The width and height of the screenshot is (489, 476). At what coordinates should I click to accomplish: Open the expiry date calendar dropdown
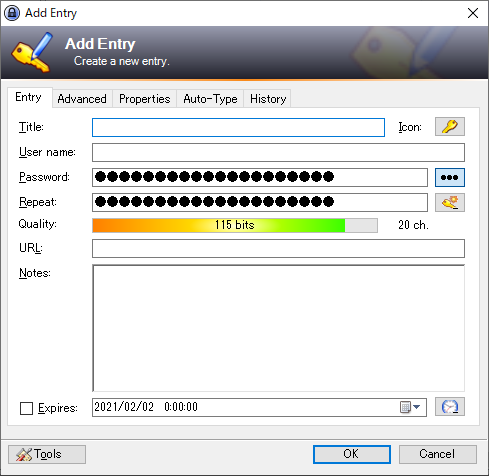[410, 407]
